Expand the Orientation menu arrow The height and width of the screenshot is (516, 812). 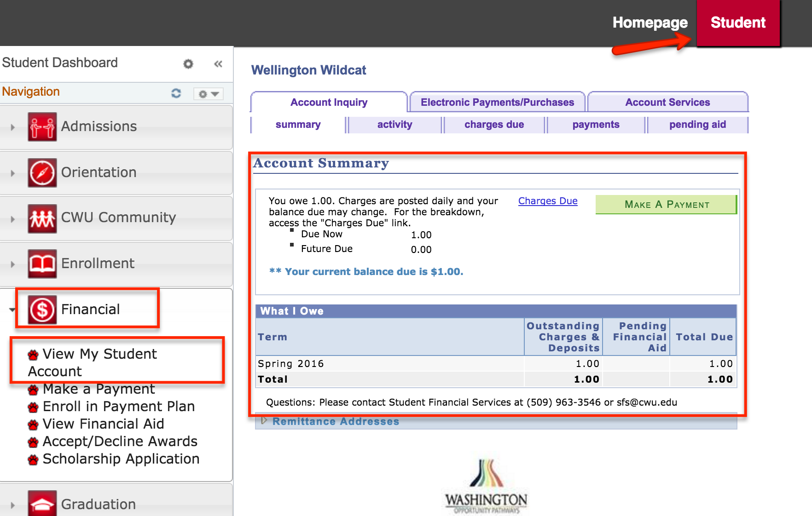pyautogui.click(x=13, y=173)
